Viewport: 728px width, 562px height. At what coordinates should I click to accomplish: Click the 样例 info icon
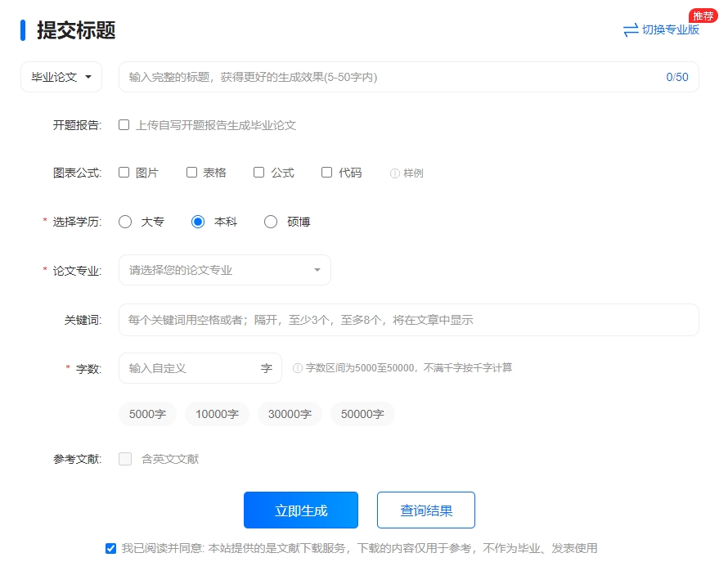(395, 173)
